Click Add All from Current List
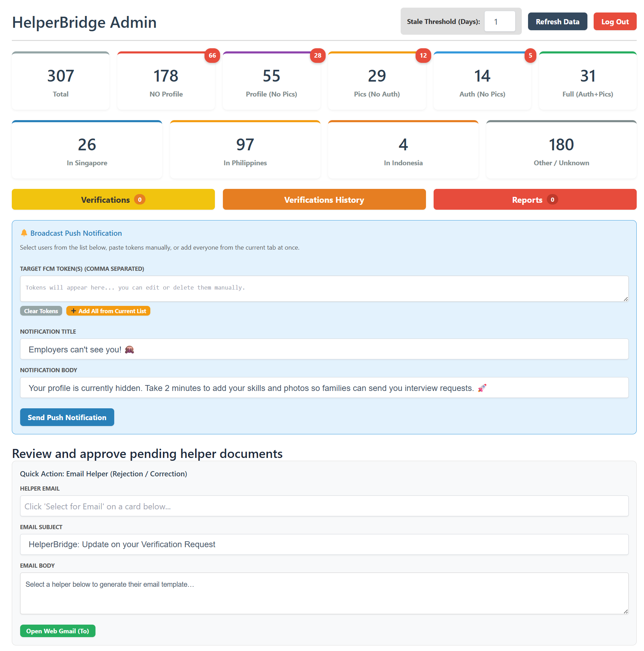 [108, 311]
